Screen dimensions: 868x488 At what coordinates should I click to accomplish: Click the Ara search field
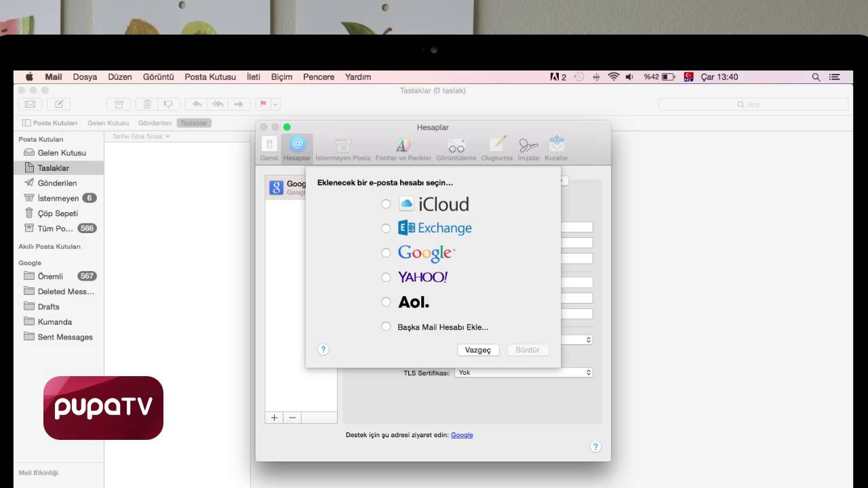(x=753, y=104)
